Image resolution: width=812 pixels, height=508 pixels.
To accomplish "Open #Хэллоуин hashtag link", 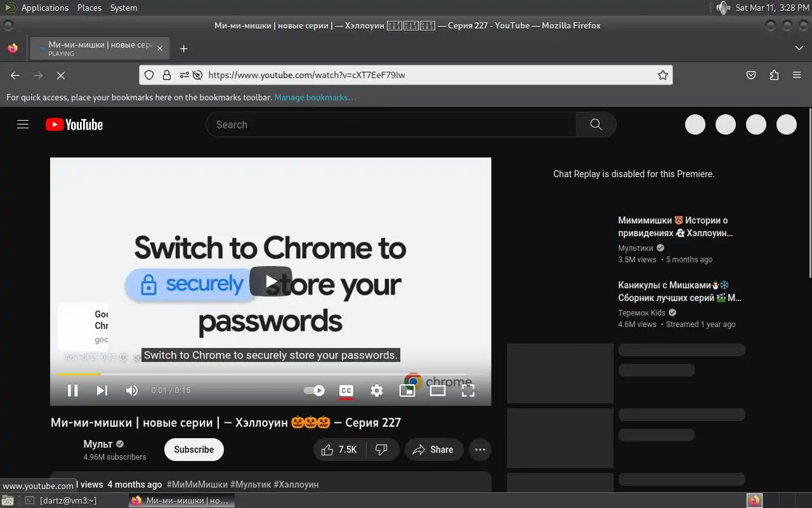I will click(x=296, y=485).
